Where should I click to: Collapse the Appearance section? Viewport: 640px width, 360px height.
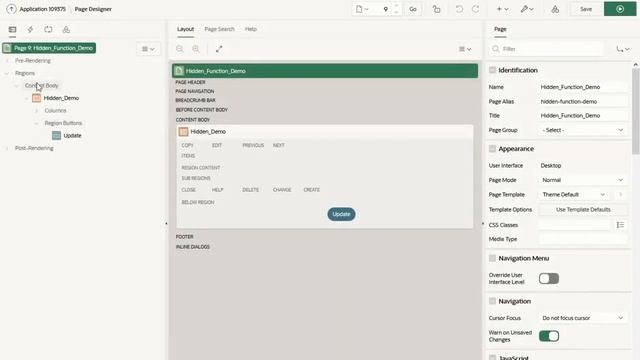pos(492,149)
